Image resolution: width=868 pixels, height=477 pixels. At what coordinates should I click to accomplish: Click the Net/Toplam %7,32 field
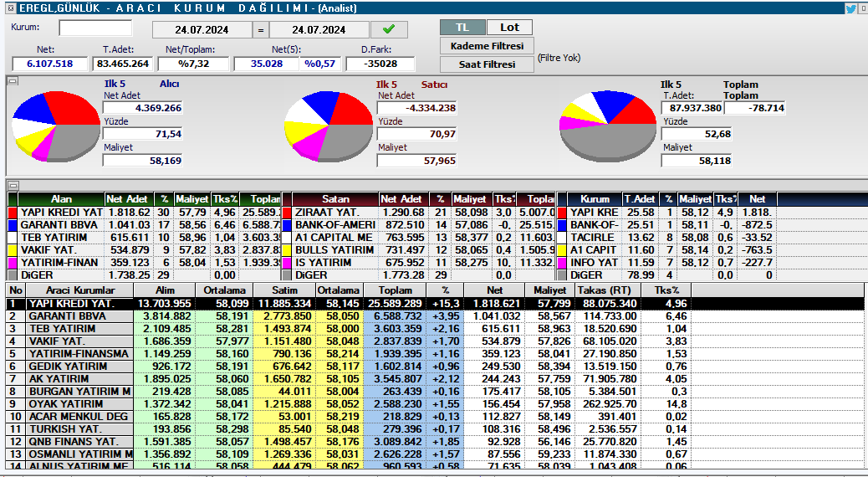point(193,64)
